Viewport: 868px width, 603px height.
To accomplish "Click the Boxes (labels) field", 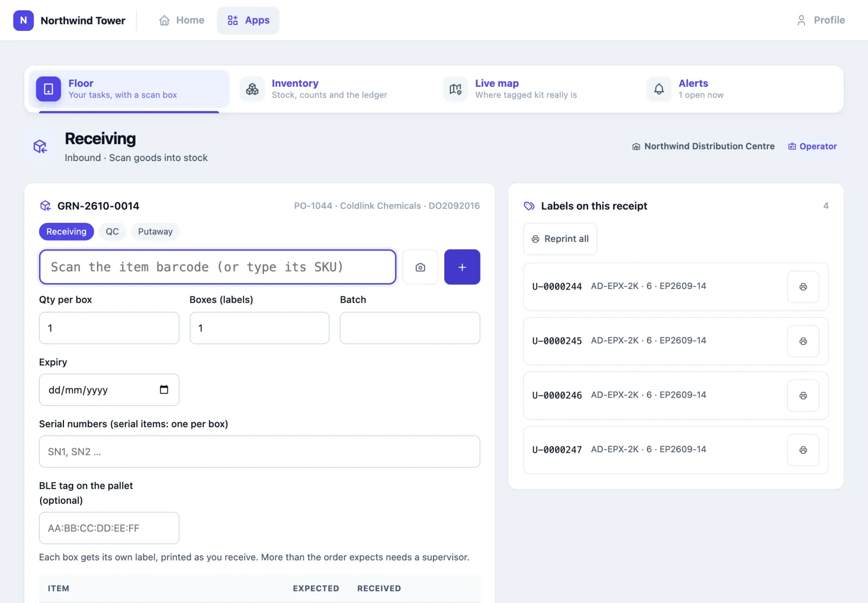I will click(x=259, y=328).
